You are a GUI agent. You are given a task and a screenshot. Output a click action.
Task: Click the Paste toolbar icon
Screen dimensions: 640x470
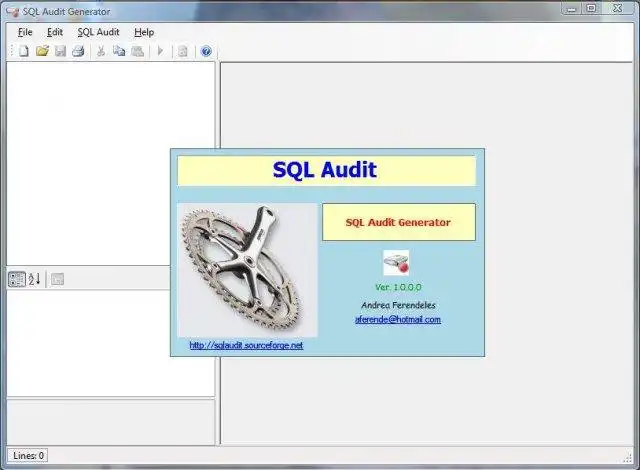tap(138, 51)
